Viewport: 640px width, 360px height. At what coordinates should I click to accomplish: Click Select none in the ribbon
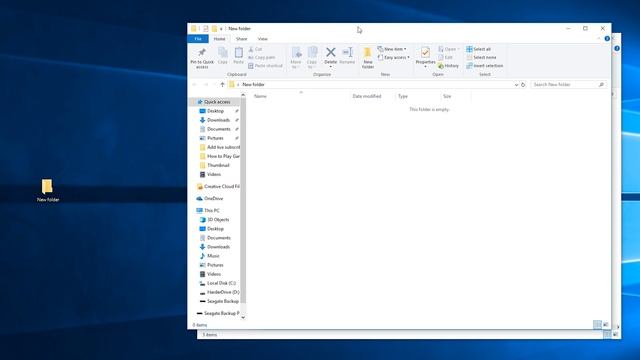click(482, 58)
